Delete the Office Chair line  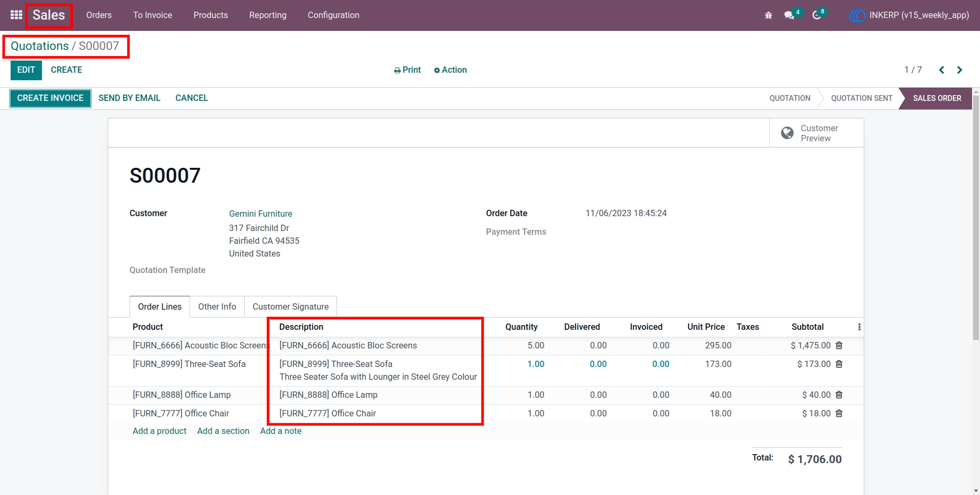(839, 413)
